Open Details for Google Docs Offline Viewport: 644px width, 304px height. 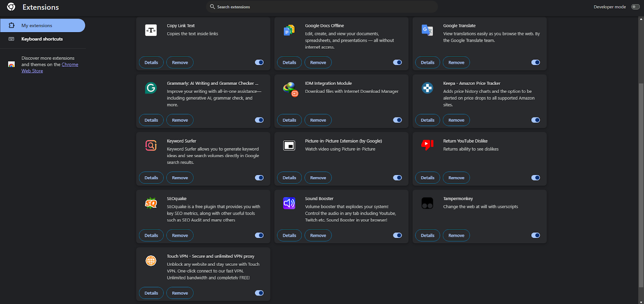(289, 62)
